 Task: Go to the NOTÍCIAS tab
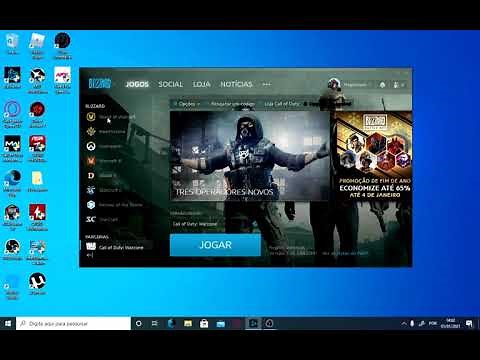[236, 84]
